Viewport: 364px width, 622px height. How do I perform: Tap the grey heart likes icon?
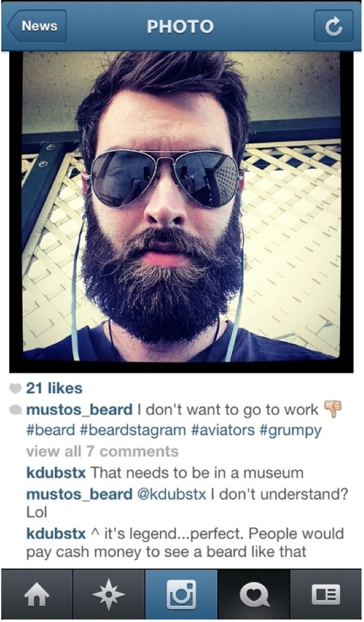tap(15, 389)
